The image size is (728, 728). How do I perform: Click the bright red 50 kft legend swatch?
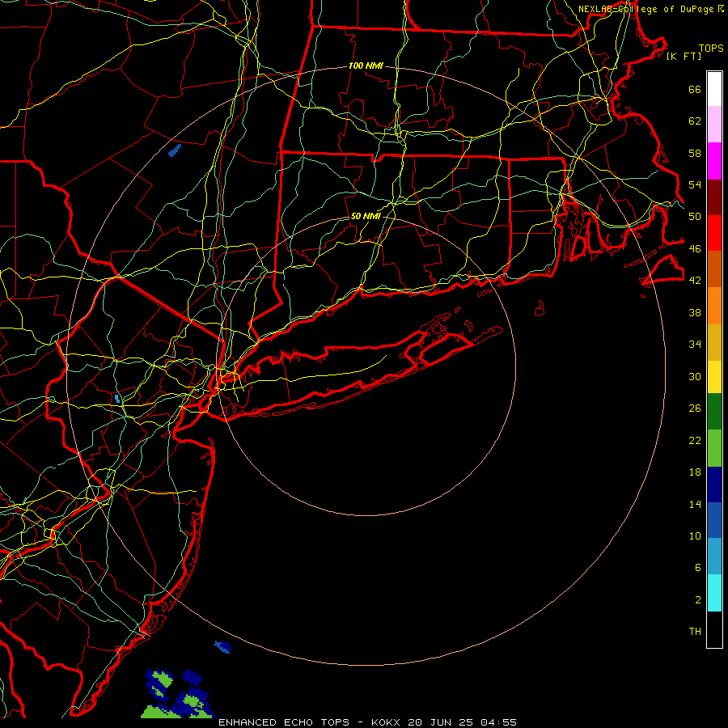coord(714,233)
